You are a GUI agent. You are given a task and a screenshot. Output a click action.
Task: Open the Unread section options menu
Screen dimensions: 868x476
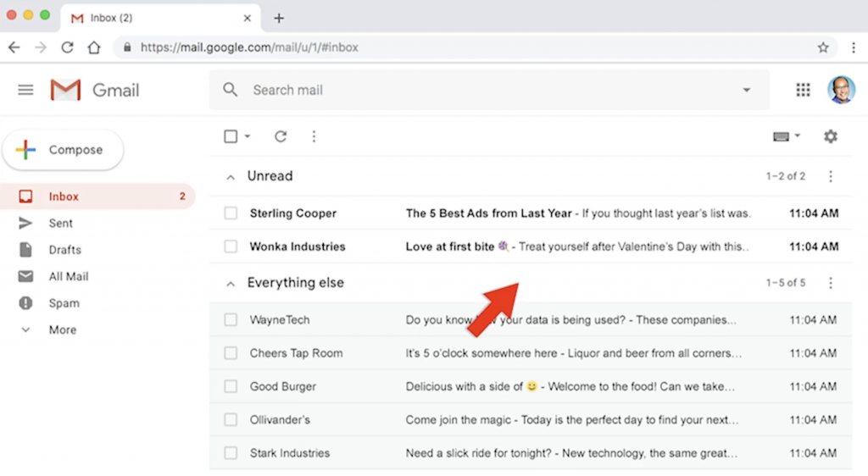click(831, 176)
